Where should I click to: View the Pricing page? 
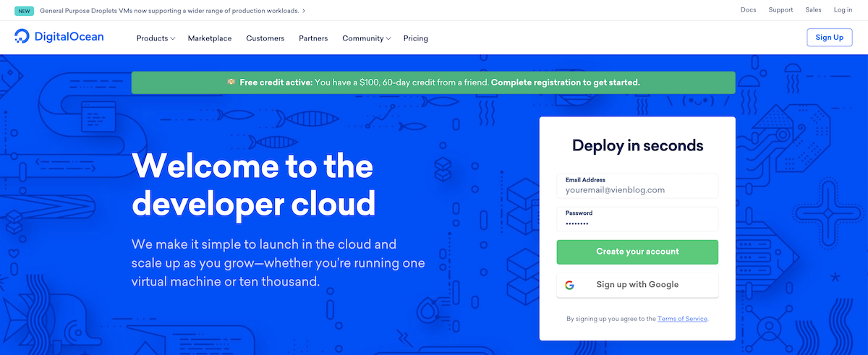tap(416, 38)
